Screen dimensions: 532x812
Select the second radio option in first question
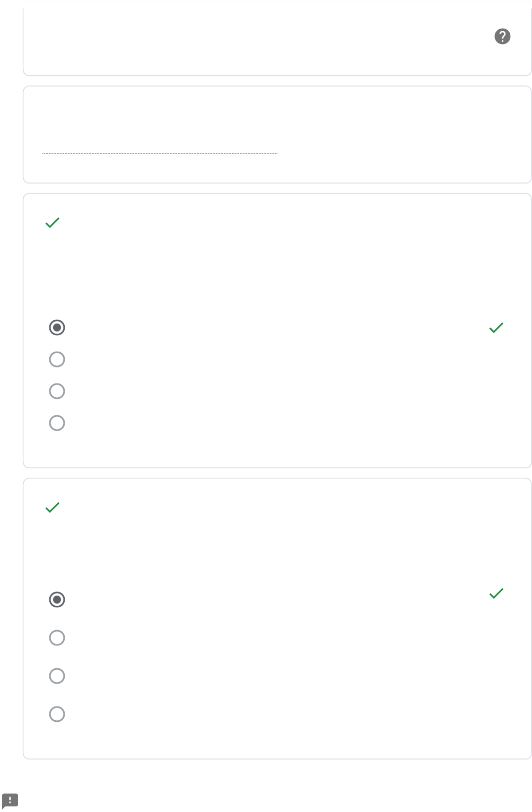click(57, 360)
